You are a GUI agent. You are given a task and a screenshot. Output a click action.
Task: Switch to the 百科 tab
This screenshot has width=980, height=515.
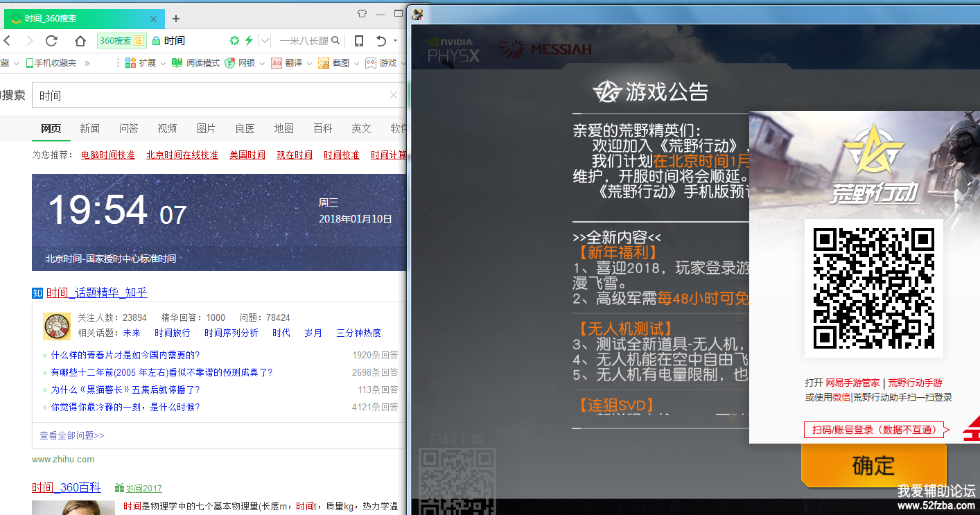click(322, 128)
